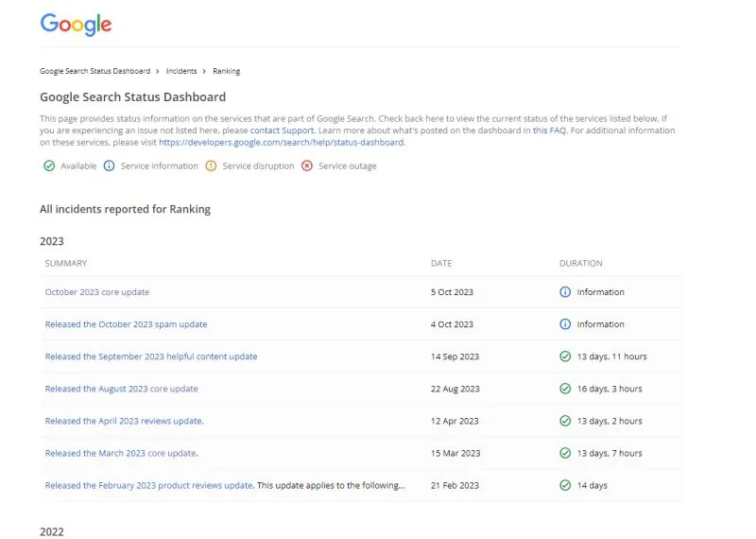Click the DATE column header
The image size is (756, 539).
point(441,264)
